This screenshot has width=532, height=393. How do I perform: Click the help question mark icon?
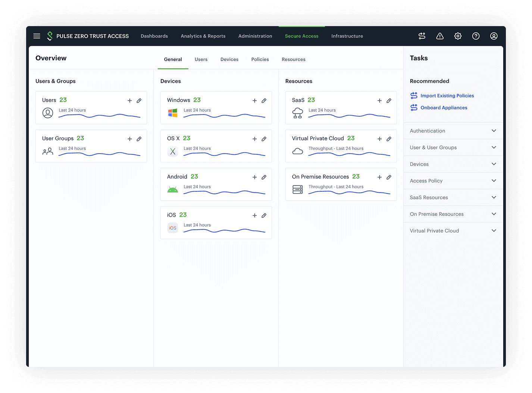point(476,36)
